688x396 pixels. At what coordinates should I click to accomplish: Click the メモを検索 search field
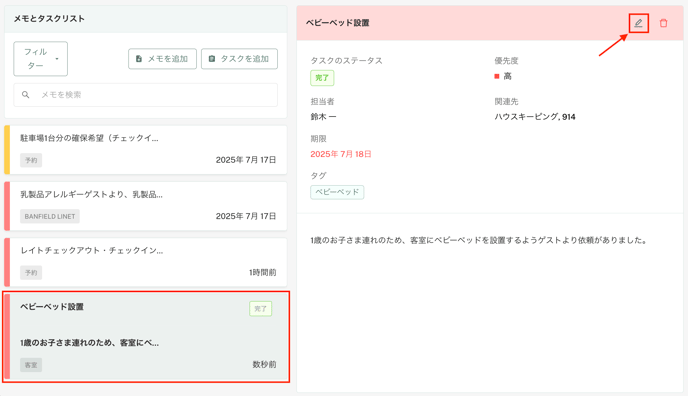click(146, 95)
